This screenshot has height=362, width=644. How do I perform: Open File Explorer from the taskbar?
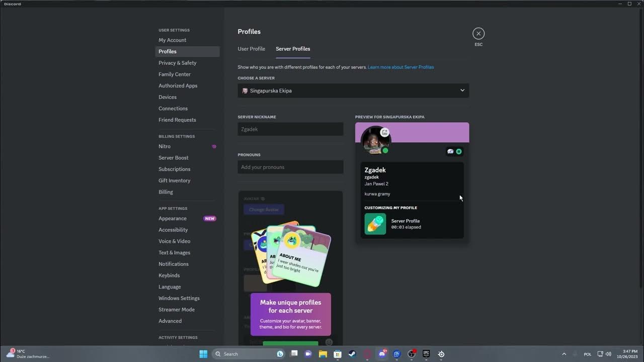(323, 354)
